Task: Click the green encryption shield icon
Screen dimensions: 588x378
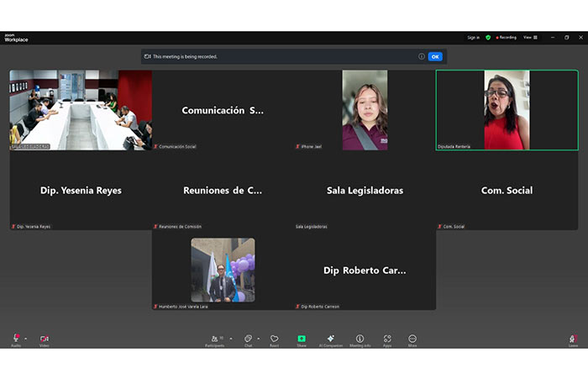Action: point(488,37)
